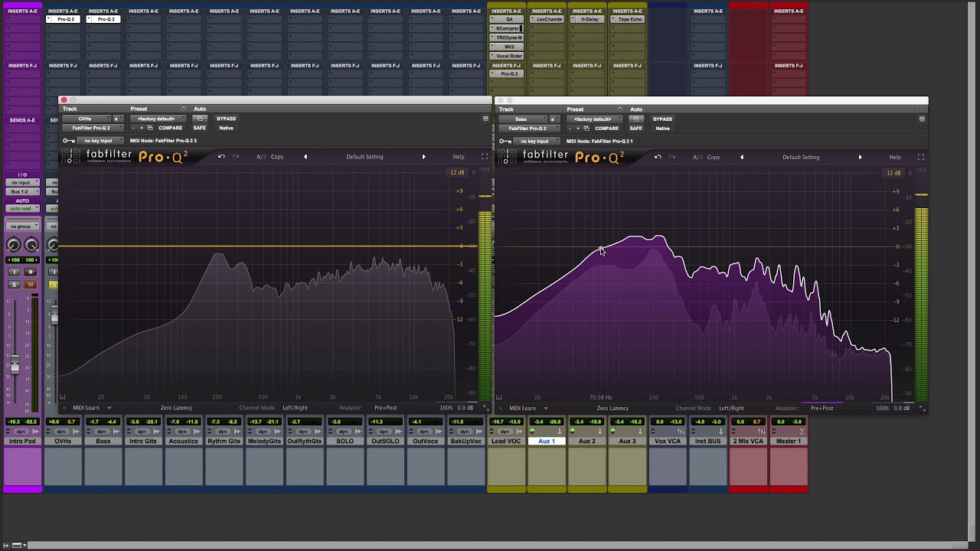Enter full screen mode in left Pro-Q 2
The height and width of the screenshot is (551, 980).
pyautogui.click(x=485, y=157)
